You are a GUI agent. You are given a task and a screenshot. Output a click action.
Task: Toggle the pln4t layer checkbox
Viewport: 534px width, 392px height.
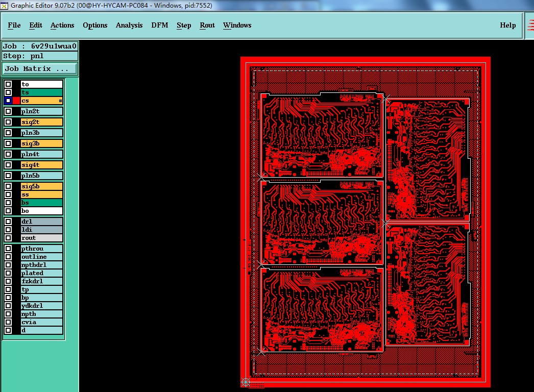[x=8, y=154]
